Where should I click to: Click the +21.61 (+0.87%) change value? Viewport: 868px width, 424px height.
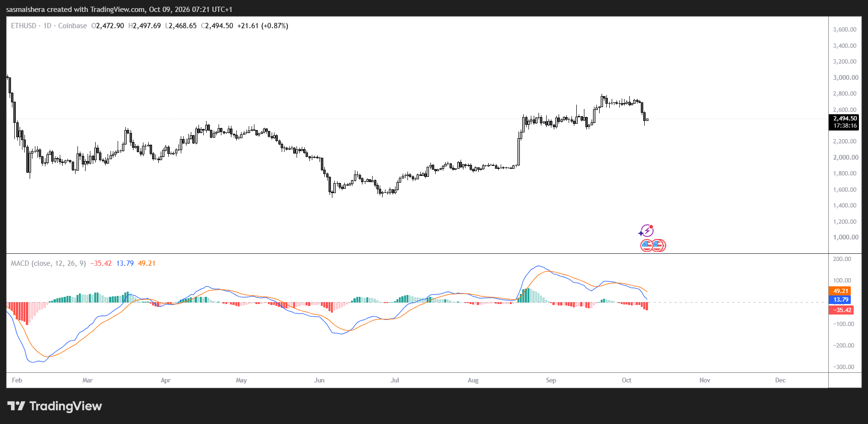(263, 26)
